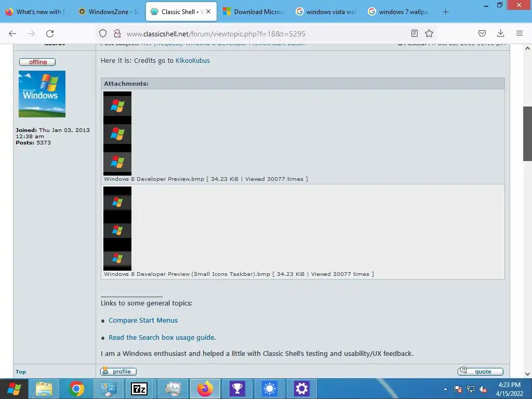
Task: Click the offline status badge
Action: [37, 62]
